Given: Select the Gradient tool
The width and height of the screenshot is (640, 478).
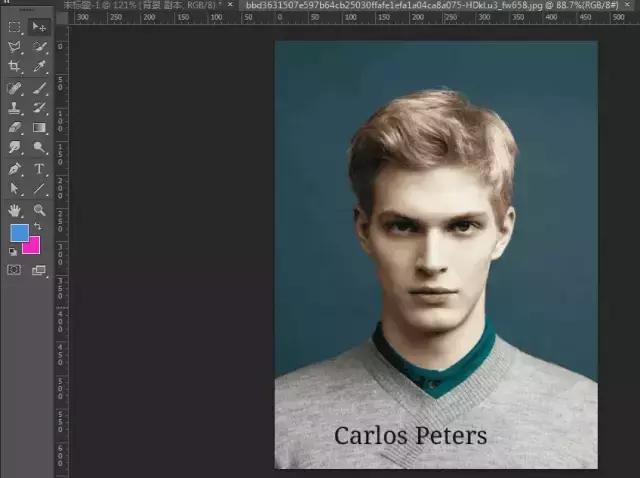Looking at the screenshot, I should click(39, 127).
